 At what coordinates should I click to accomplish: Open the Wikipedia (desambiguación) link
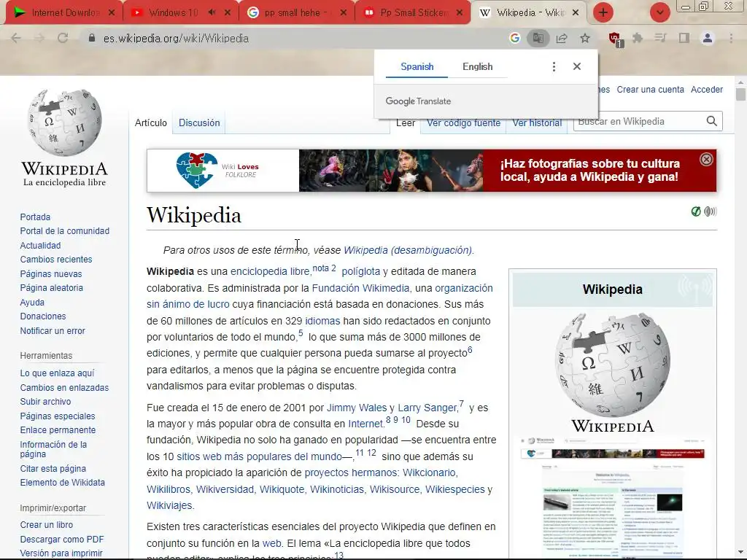[409, 250]
